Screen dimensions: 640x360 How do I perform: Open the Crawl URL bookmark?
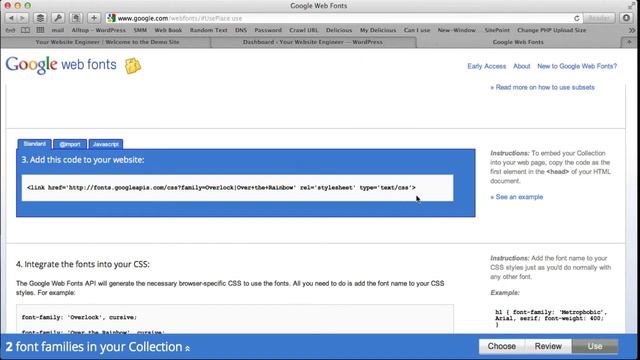[x=303, y=30]
